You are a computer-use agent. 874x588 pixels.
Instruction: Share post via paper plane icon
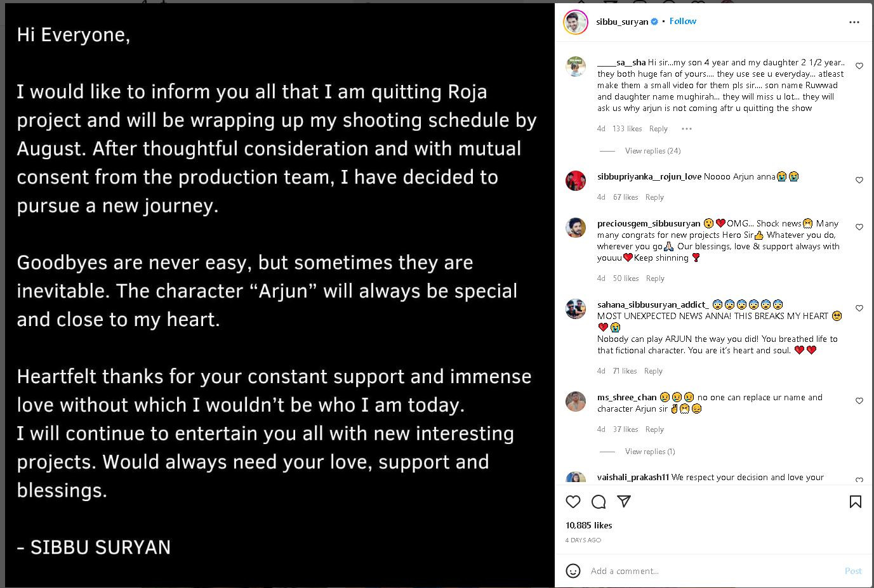click(x=624, y=502)
